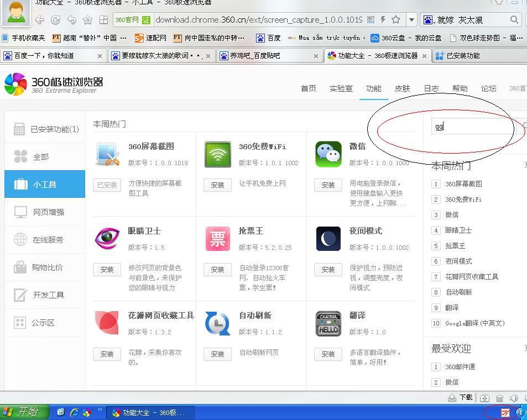Click the 360极速浏览器 logo

tap(54, 85)
